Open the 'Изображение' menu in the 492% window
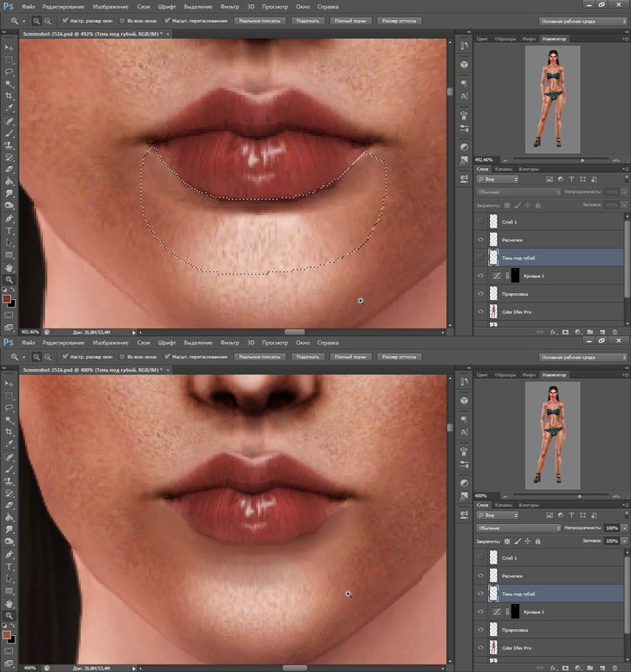The image size is (631, 672). (111, 7)
